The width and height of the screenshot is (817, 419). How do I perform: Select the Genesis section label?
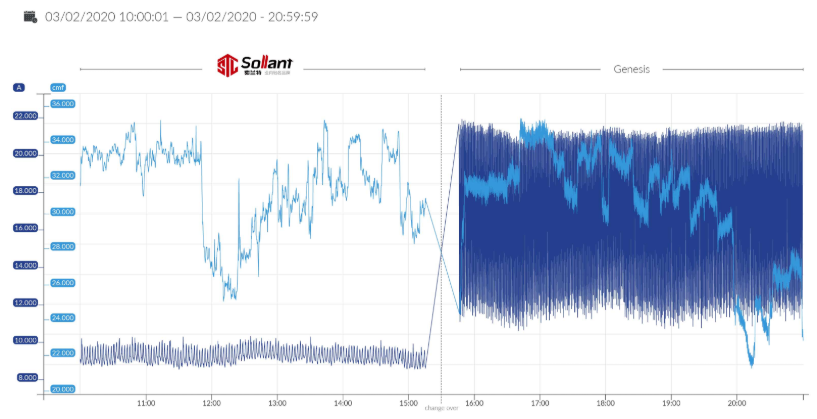pos(631,69)
